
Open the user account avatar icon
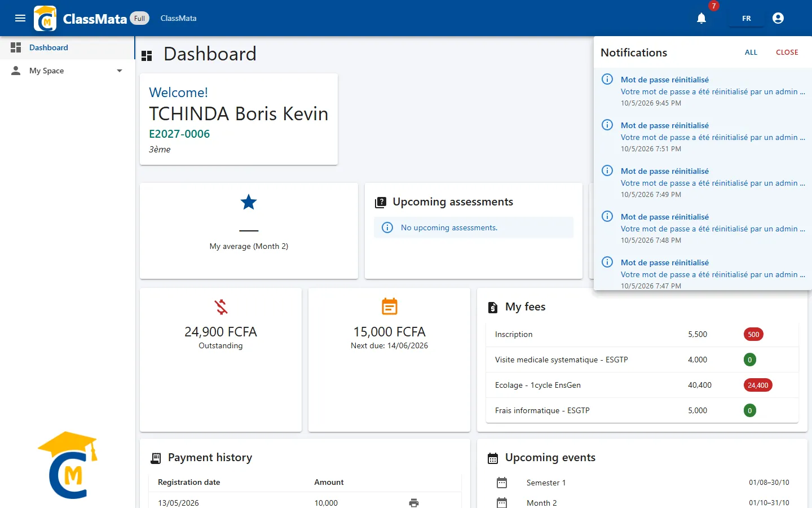pyautogui.click(x=778, y=18)
